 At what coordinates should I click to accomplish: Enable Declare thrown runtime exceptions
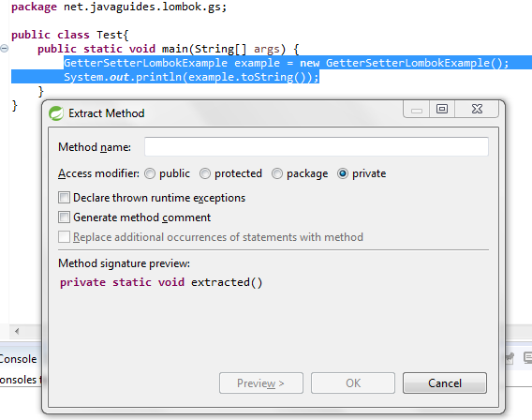click(64, 197)
